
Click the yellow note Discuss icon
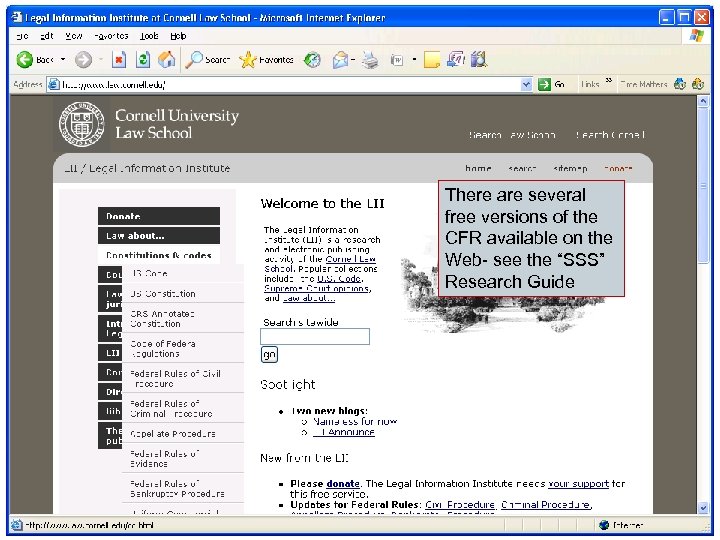coord(432,60)
